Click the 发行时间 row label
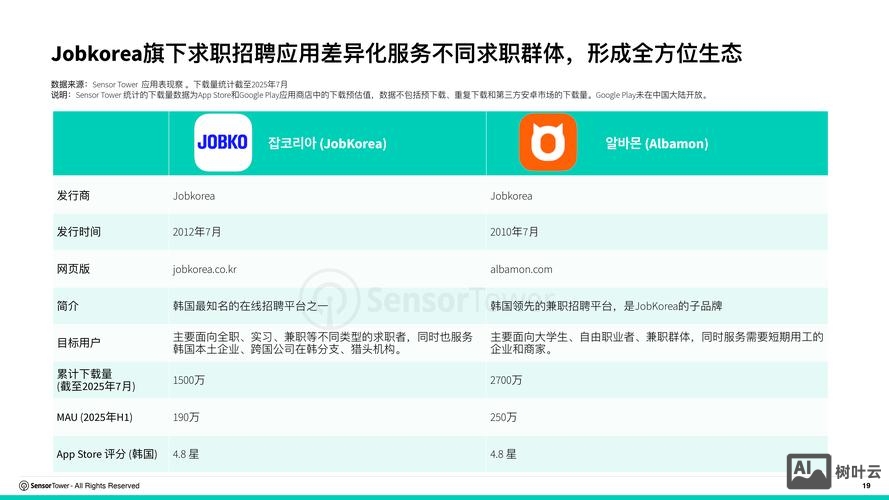Screen dimensions: 889x500 pyautogui.click(x=79, y=232)
